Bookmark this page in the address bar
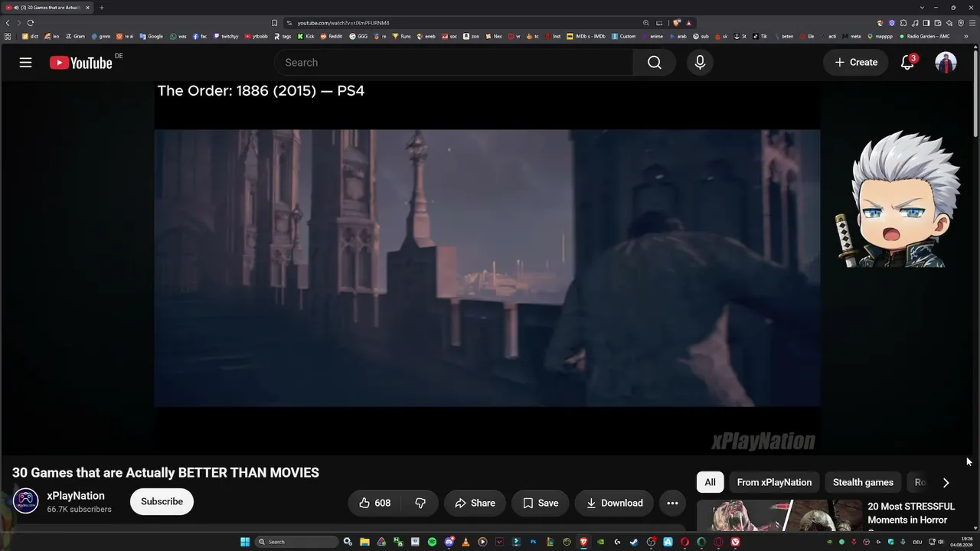Viewport: 980px width, 551px height. point(275,23)
